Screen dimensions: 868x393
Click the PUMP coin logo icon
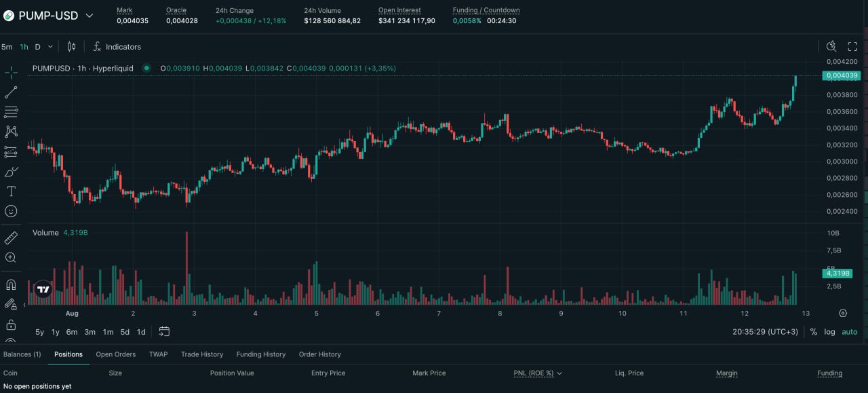(x=9, y=16)
